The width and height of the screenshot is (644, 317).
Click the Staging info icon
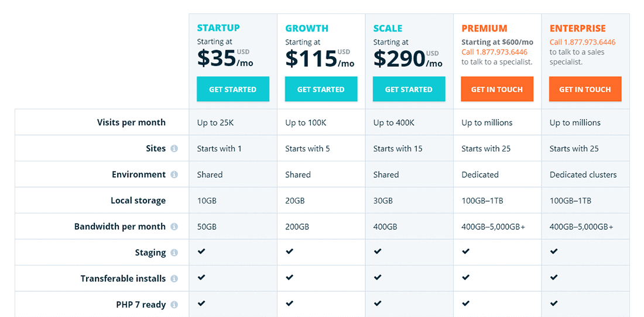tap(174, 253)
